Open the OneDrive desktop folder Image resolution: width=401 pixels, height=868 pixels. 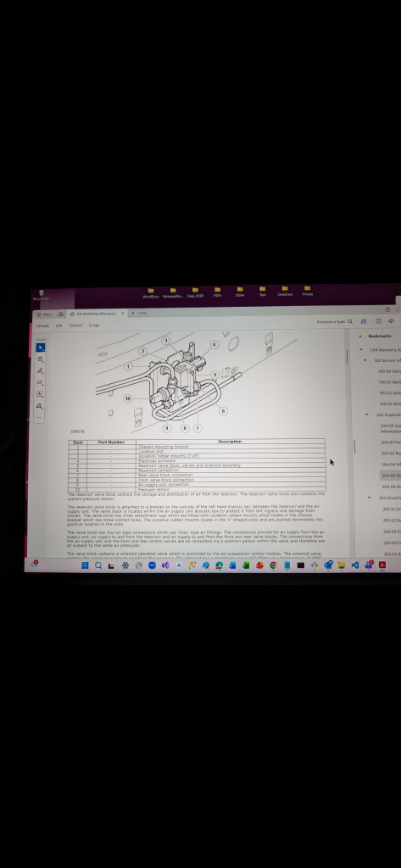[x=285, y=292]
